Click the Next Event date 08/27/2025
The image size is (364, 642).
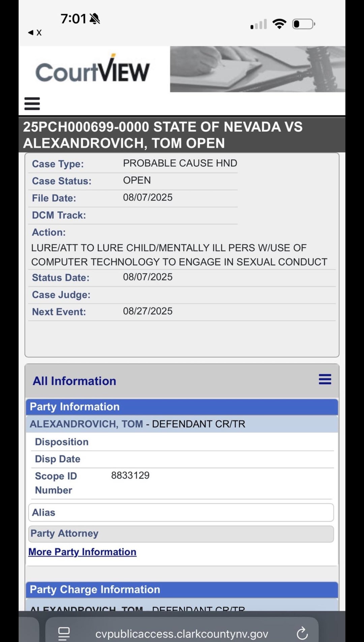tap(148, 311)
